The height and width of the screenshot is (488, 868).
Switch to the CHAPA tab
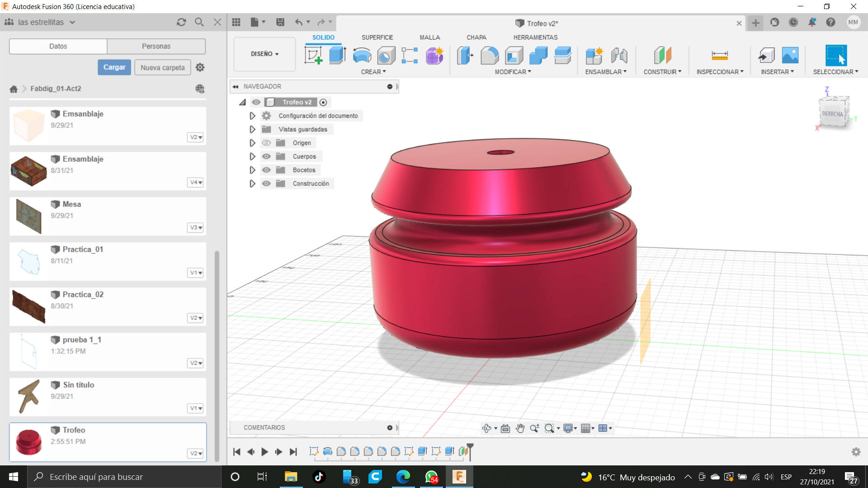[476, 38]
